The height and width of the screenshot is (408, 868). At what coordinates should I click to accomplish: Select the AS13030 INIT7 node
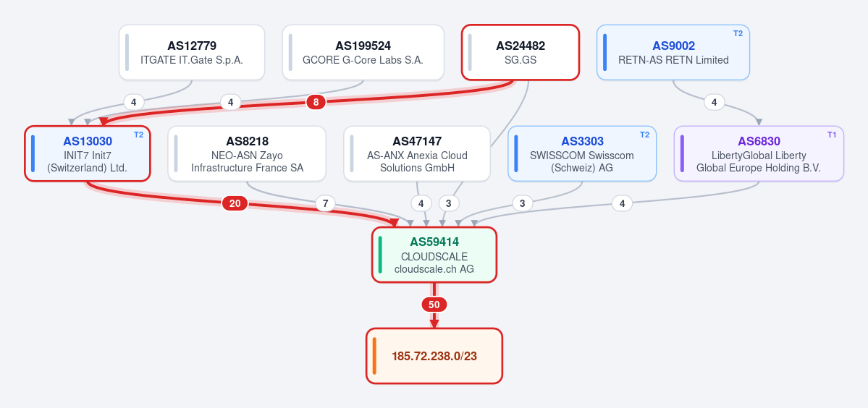coord(88,153)
